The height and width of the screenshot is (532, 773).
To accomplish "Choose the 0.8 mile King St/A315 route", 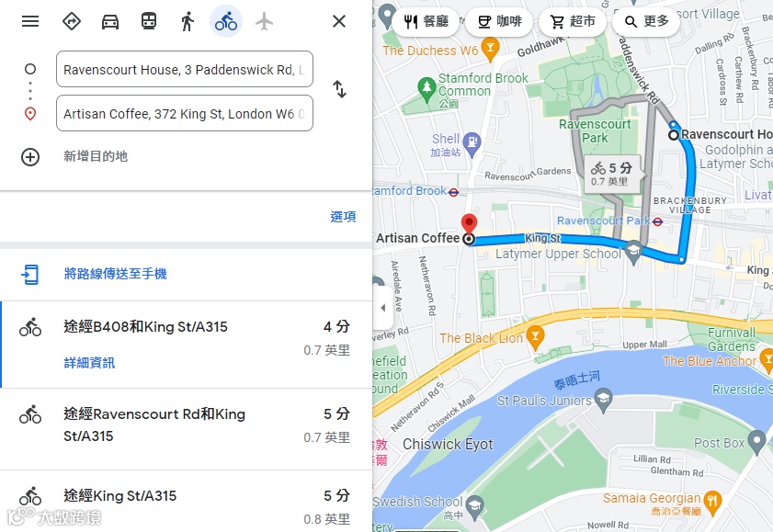I will click(186, 502).
